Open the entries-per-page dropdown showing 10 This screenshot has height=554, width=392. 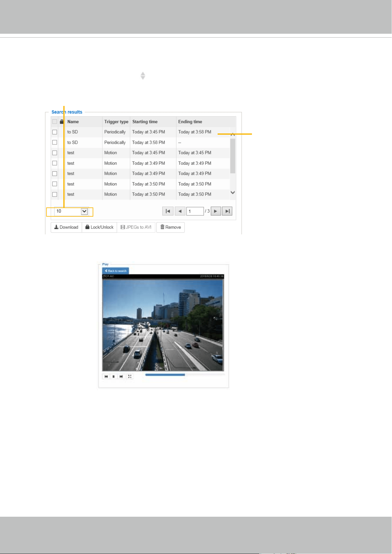[x=72, y=211]
